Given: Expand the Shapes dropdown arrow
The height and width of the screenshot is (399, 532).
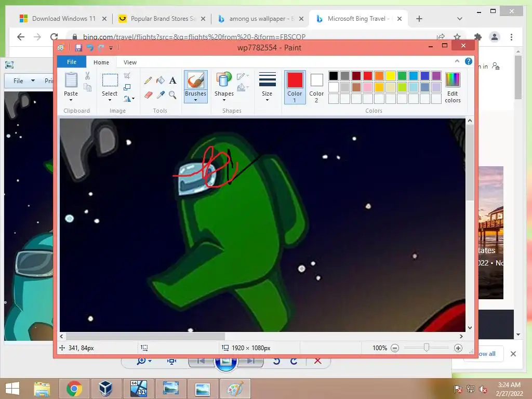Looking at the screenshot, I should pyautogui.click(x=224, y=100).
